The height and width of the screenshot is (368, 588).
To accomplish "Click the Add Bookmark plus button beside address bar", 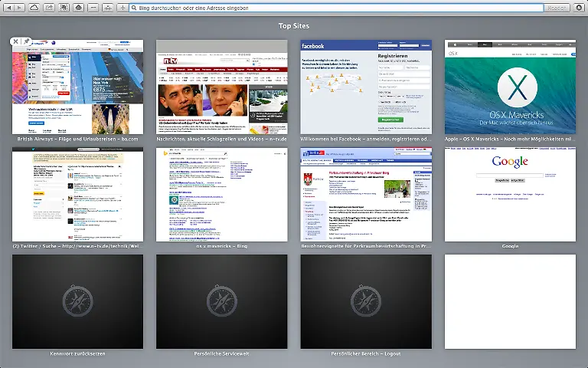I will point(122,8).
